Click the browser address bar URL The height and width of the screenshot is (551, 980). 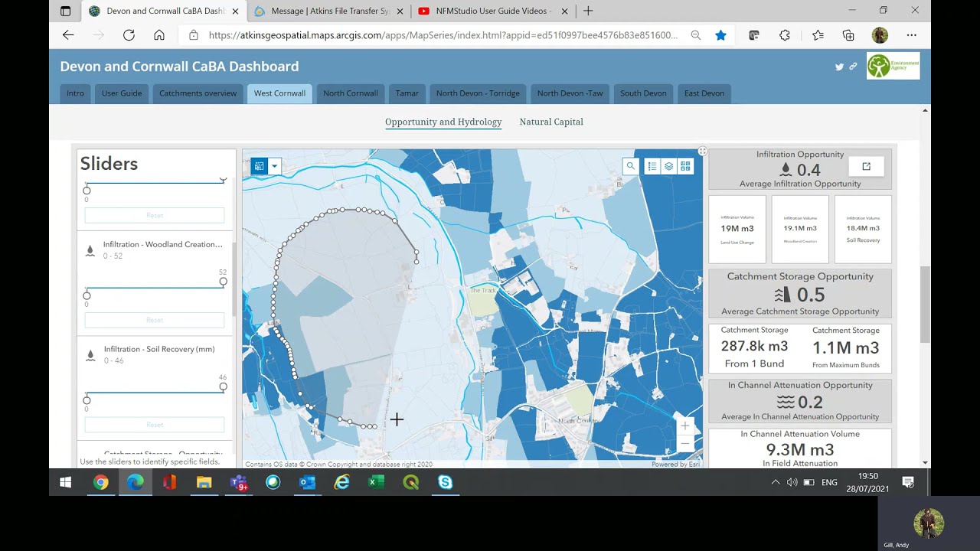443,35
